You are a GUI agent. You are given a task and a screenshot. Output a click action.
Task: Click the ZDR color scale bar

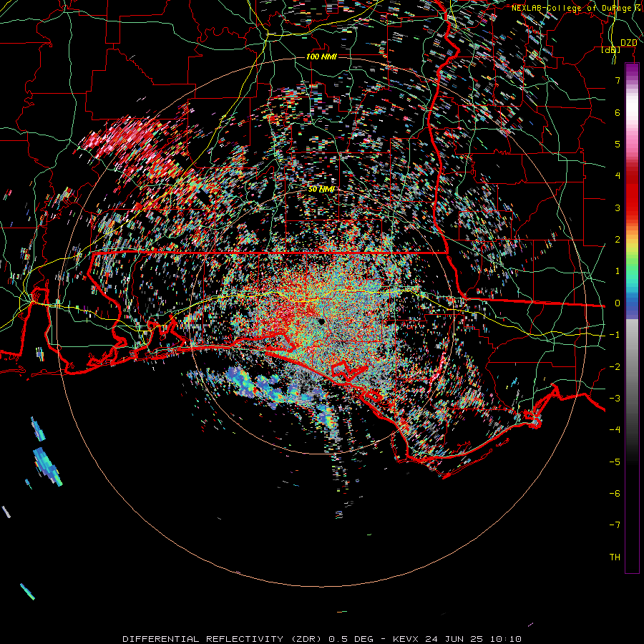[632, 318]
